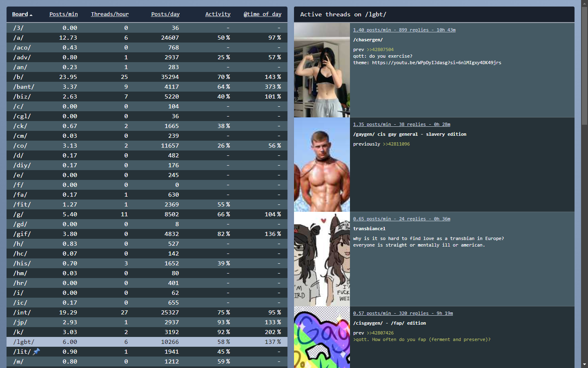Select the /cm/ board row
The width and height of the screenshot is (588, 368).
coord(147,136)
